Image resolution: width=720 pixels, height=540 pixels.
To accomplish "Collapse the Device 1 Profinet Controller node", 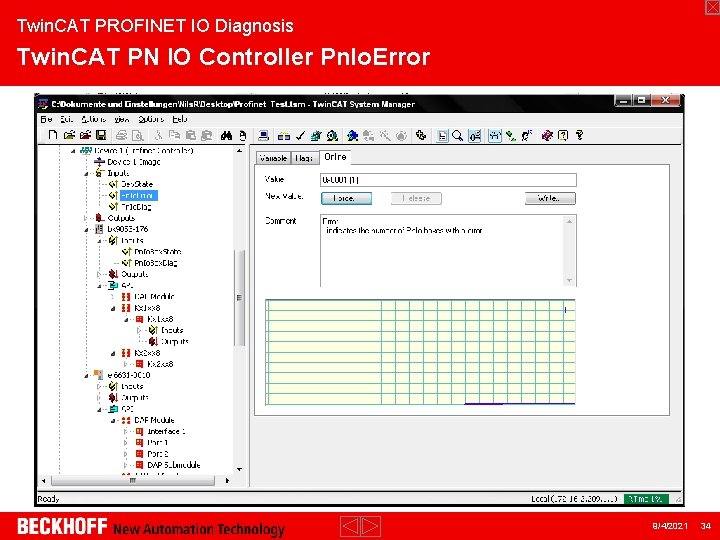I will tap(73, 151).
